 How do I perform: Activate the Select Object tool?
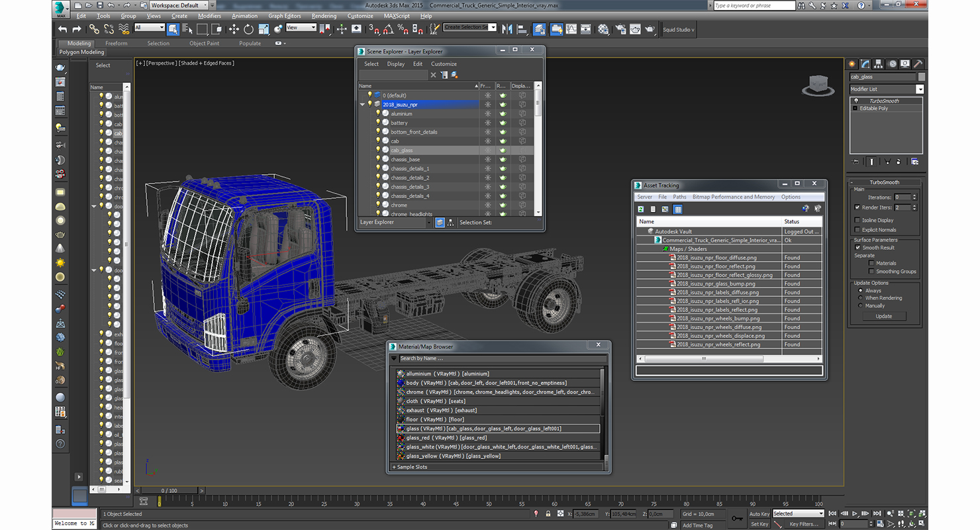tap(173, 29)
